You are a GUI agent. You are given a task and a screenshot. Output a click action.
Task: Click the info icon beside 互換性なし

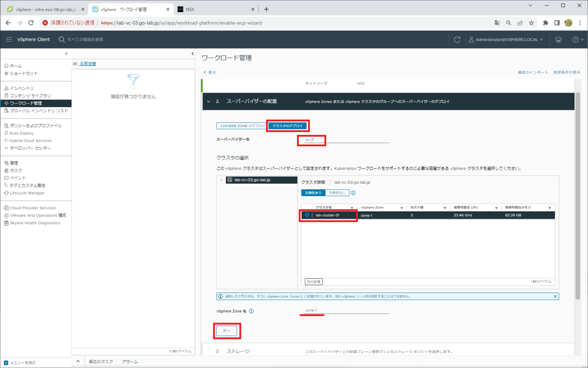353,193
